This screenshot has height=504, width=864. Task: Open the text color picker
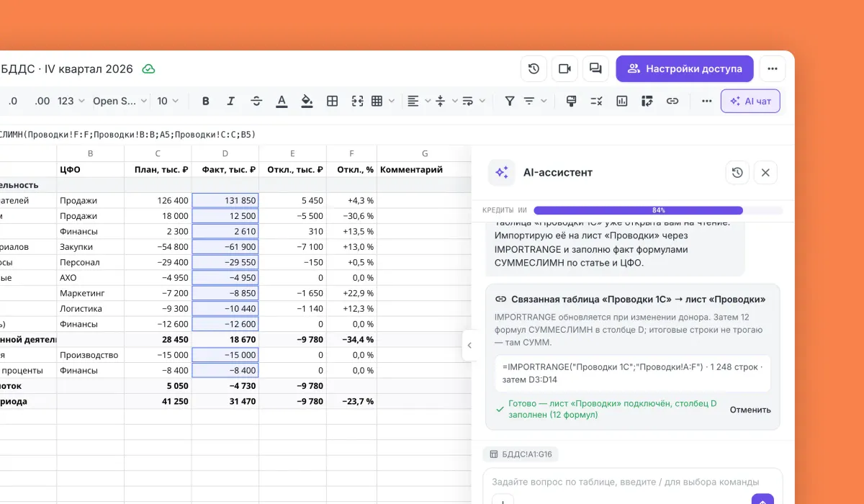(282, 102)
